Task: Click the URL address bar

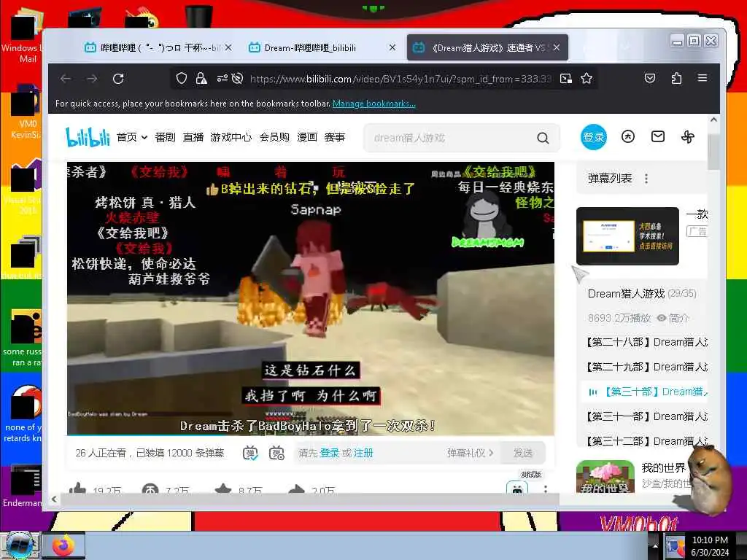Action: pos(400,79)
